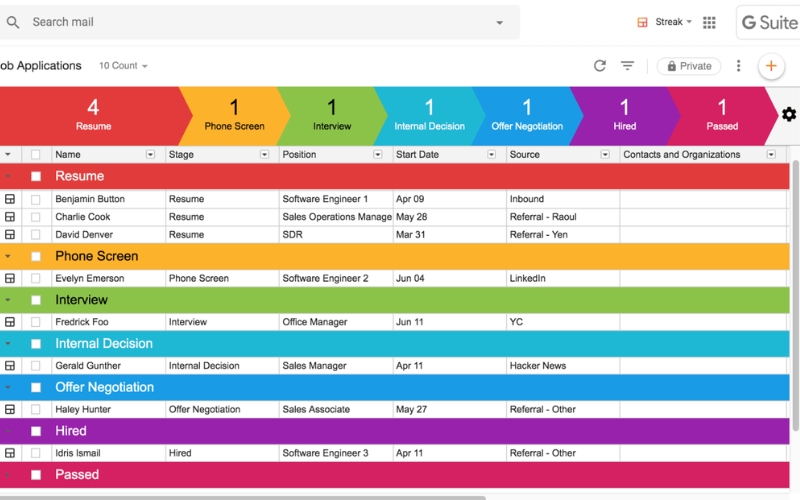This screenshot has height=500, width=800.
Task: Open the 10 Count dropdown
Action: (123, 66)
